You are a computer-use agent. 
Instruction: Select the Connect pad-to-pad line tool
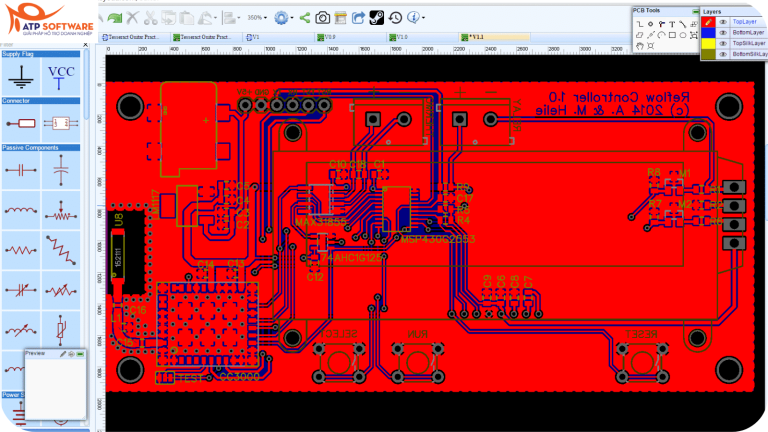tap(683, 24)
